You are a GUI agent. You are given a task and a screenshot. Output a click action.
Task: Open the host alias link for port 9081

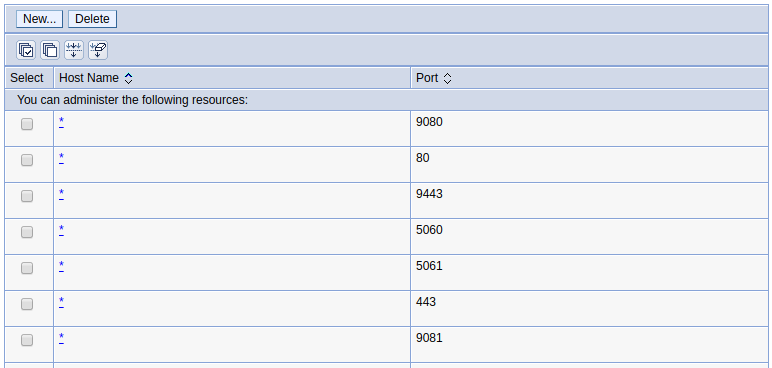(62, 337)
